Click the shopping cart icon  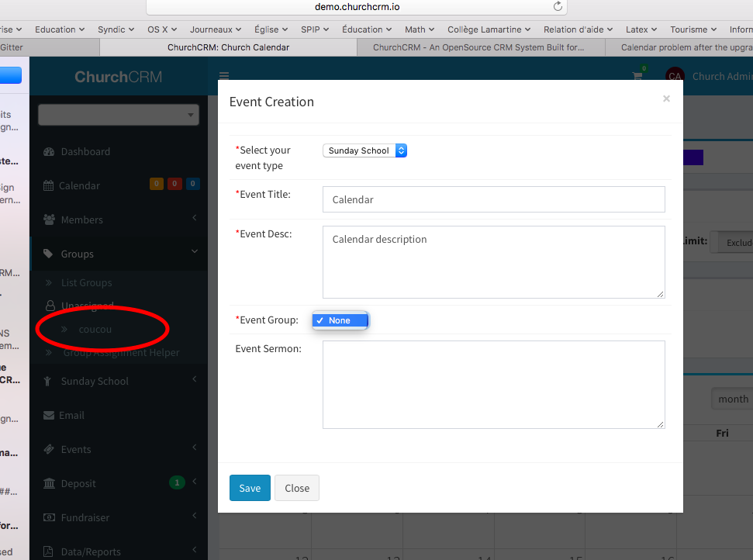(x=637, y=76)
